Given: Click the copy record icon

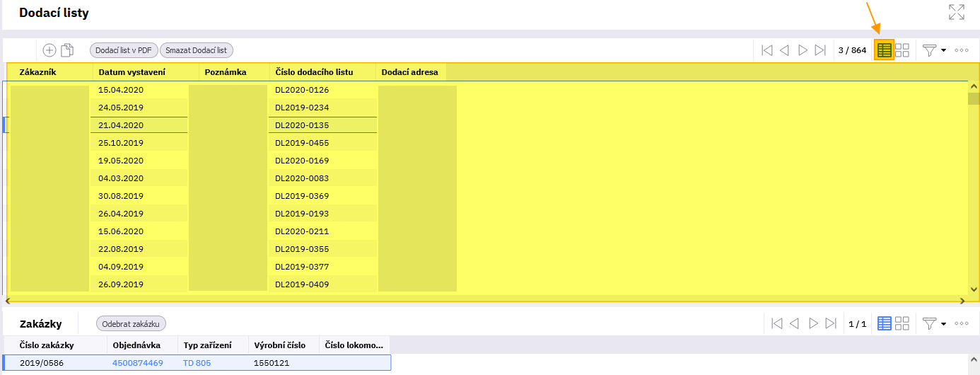Looking at the screenshot, I should click(67, 50).
